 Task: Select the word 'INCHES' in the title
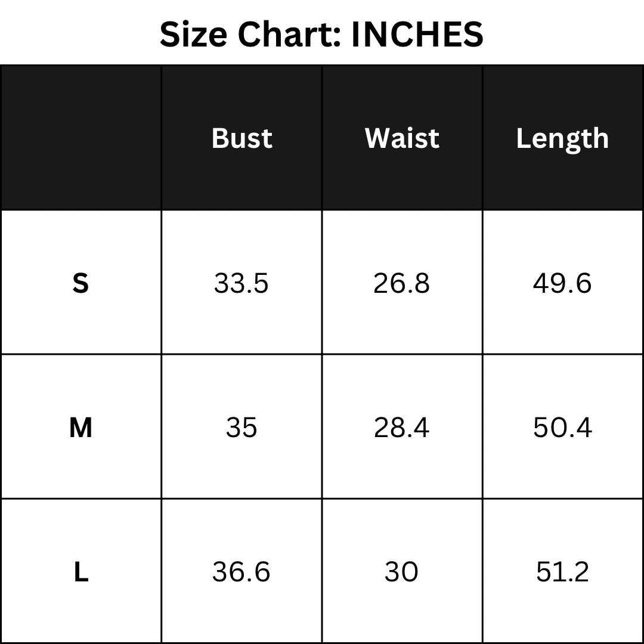pyautogui.click(x=417, y=34)
